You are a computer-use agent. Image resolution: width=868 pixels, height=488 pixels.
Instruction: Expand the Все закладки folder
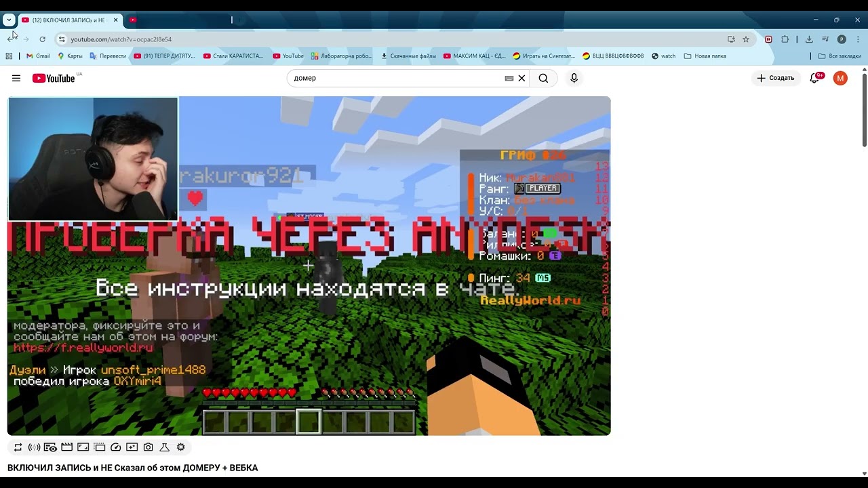[840, 56]
